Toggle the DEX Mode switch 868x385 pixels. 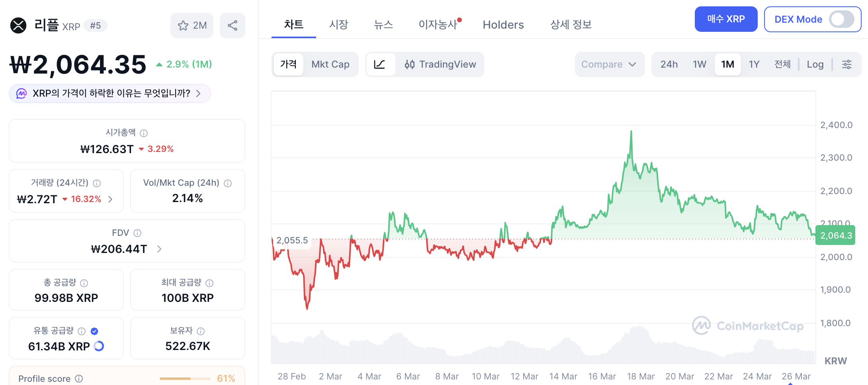841,19
